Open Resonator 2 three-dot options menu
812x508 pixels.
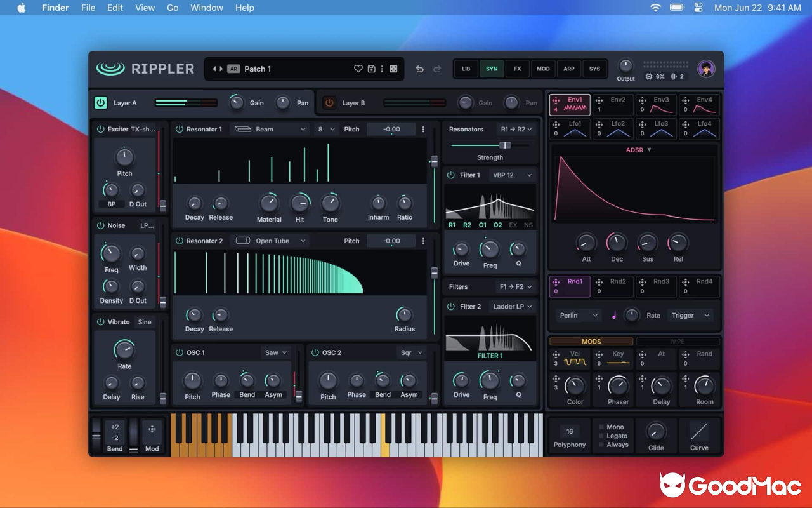pyautogui.click(x=423, y=241)
